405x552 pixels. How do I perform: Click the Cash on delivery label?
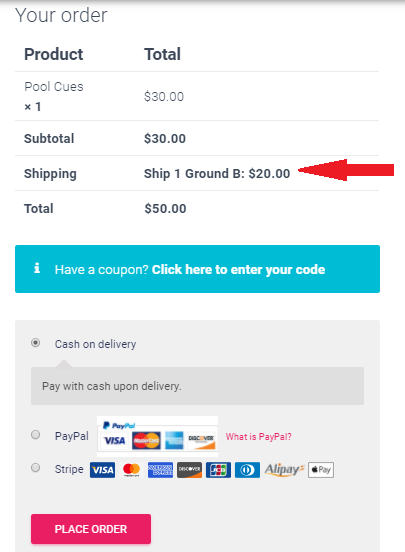pos(95,344)
